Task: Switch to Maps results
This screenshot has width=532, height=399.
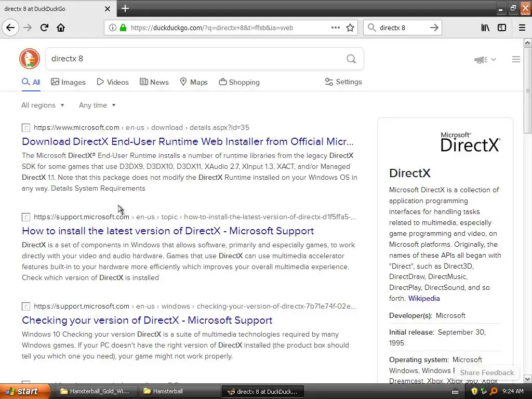Action: 194,82
